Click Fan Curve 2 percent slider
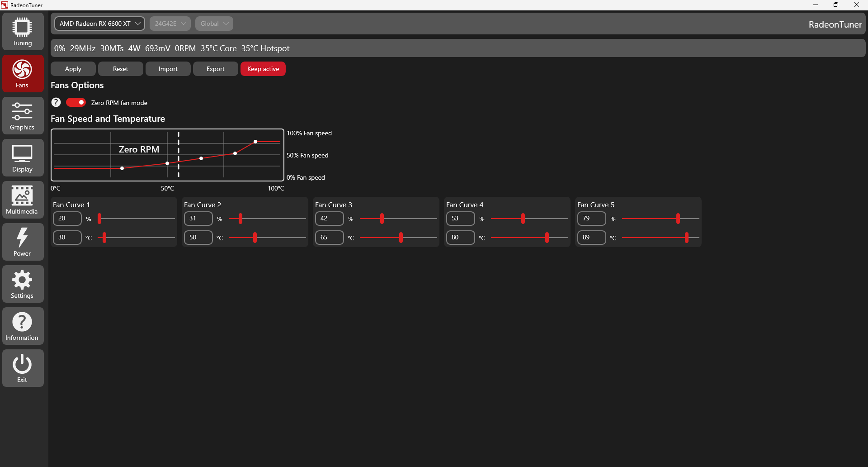 (268, 219)
